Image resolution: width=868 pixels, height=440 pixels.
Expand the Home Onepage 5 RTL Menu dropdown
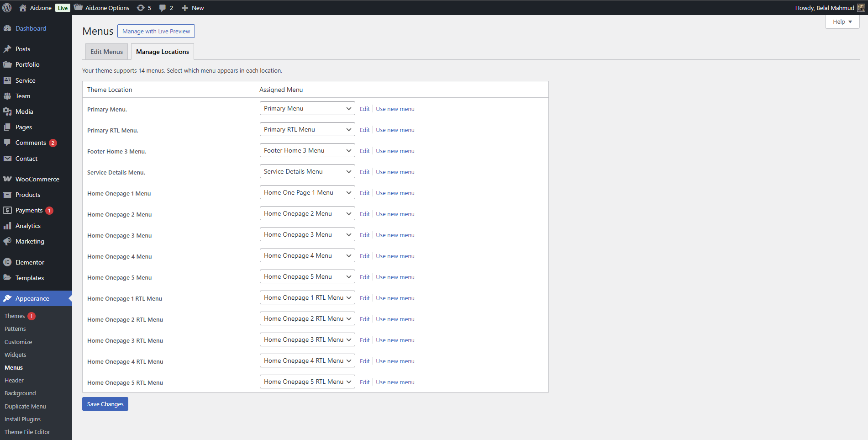(x=307, y=382)
